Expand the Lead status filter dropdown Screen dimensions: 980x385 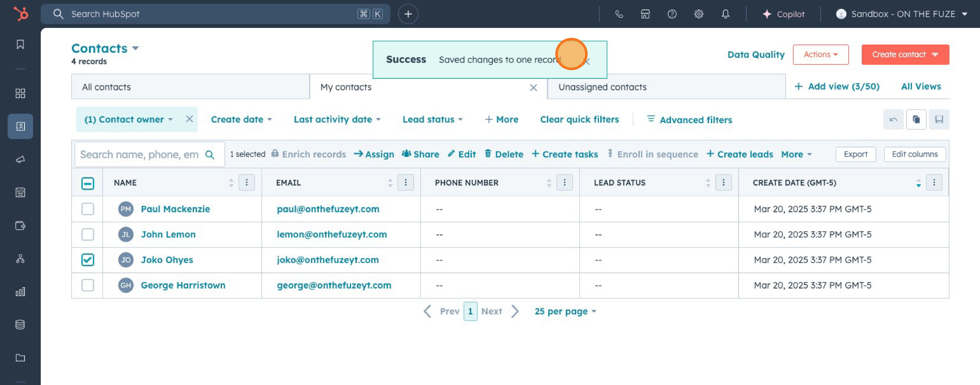tap(432, 119)
